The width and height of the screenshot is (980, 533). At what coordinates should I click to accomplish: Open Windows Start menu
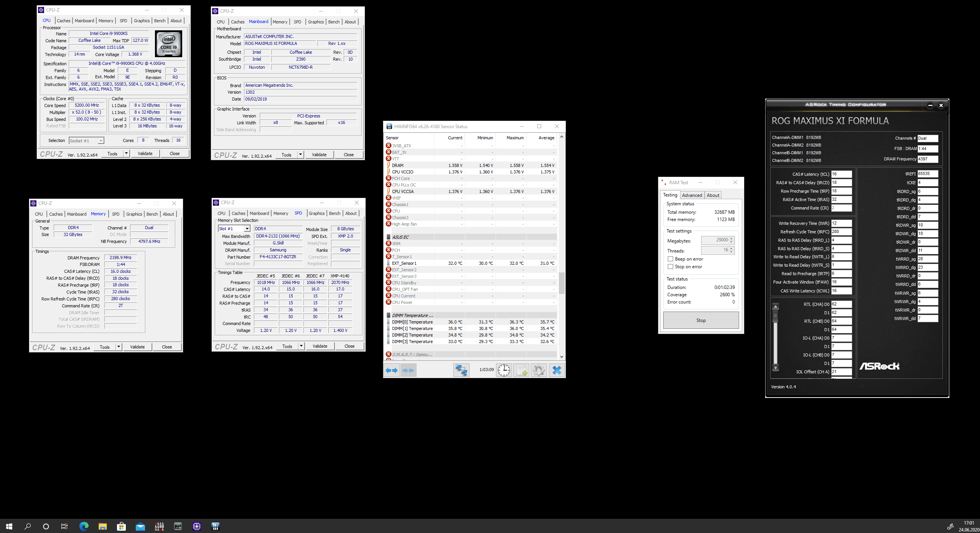click(9, 526)
